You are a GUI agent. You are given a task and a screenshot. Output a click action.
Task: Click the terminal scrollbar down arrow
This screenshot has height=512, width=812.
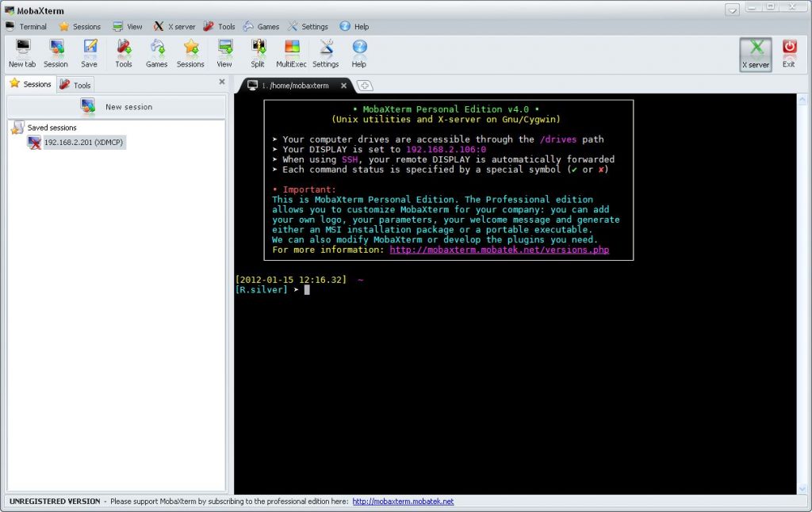[x=802, y=488]
